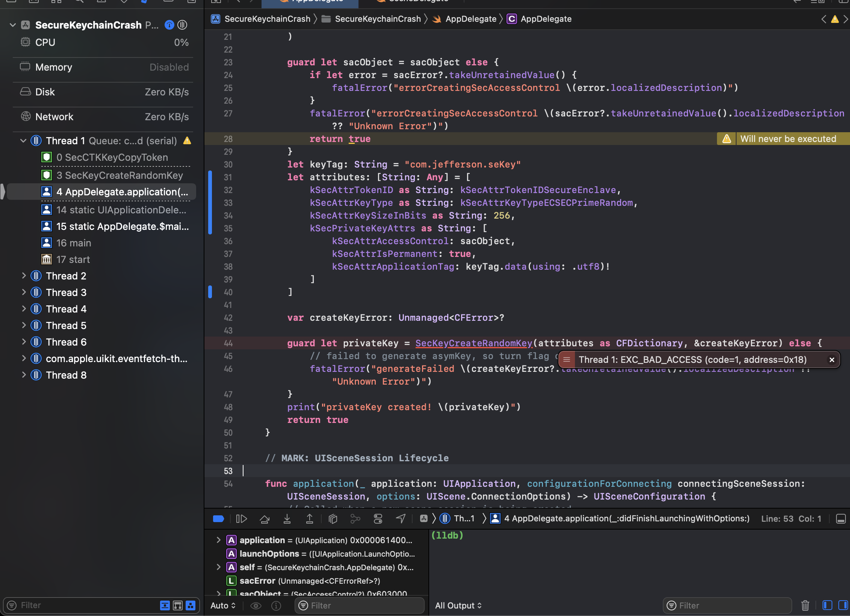Click the Step Out debug icon

310,519
